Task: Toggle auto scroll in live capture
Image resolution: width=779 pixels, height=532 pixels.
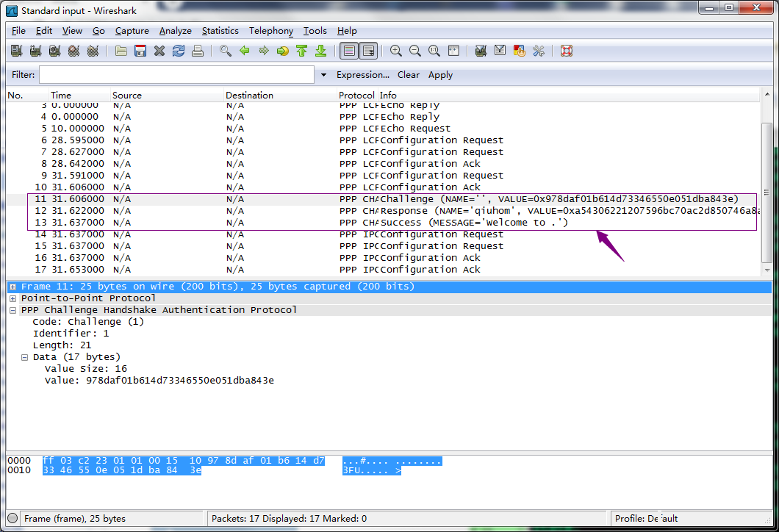Action: tap(369, 51)
